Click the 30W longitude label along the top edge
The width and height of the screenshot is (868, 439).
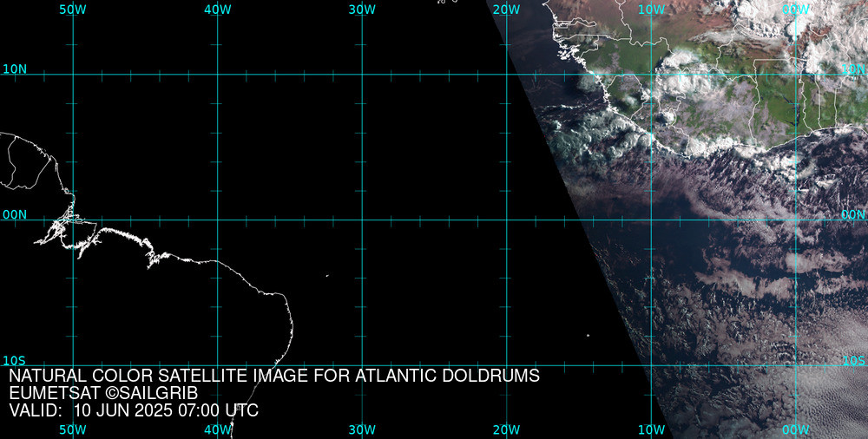tap(363, 10)
